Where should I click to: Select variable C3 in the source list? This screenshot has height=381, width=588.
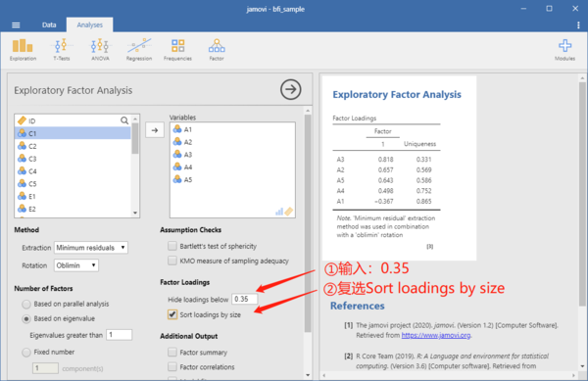[73, 159]
